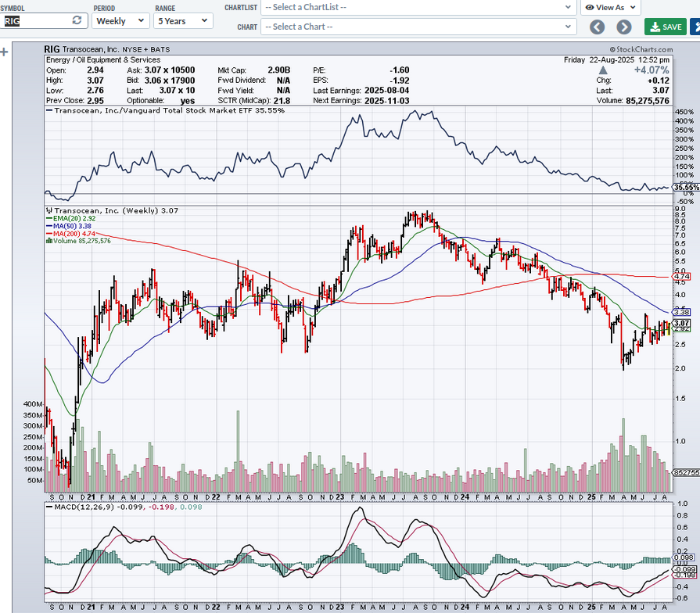Go to previous chart with left arrow
The width and height of the screenshot is (700, 613).
597,27
